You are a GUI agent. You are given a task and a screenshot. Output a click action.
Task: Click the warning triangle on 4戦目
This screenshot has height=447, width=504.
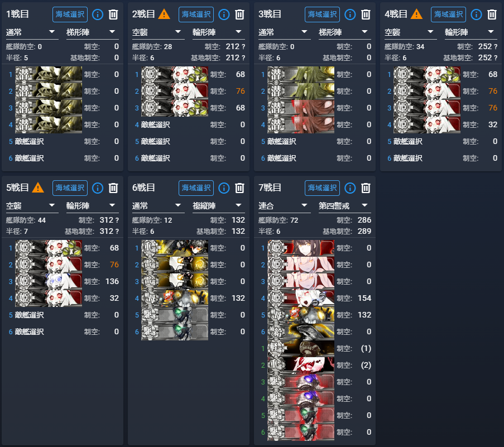[416, 14]
